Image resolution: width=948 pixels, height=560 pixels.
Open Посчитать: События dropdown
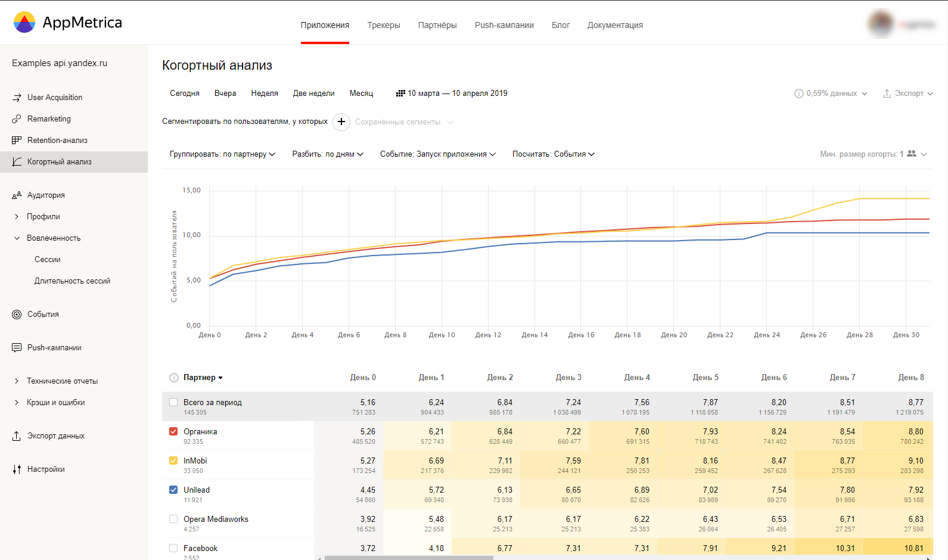(x=554, y=154)
